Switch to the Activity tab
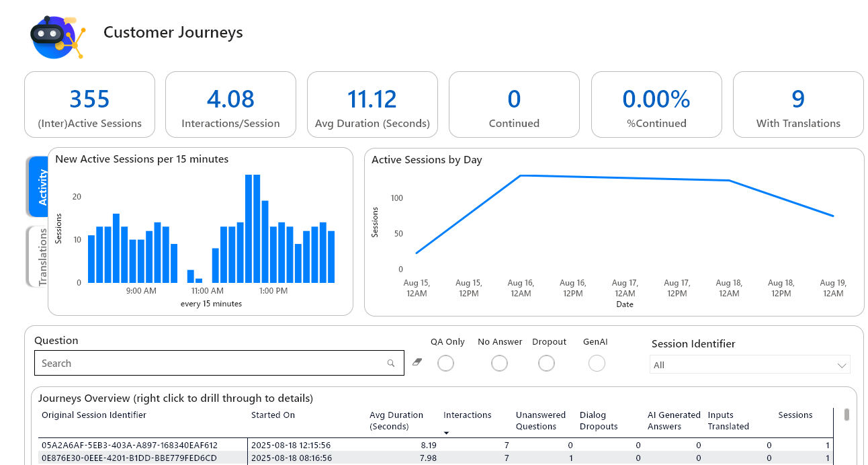The width and height of the screenshot is (868, 465). pyautogui.click(x=40, y=187)
